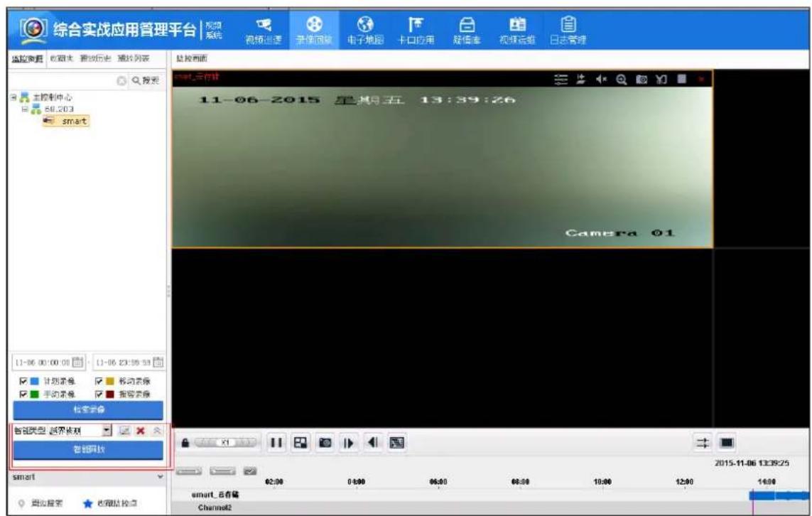Toggle the checkmark button above timeline

tap(250, 471)
